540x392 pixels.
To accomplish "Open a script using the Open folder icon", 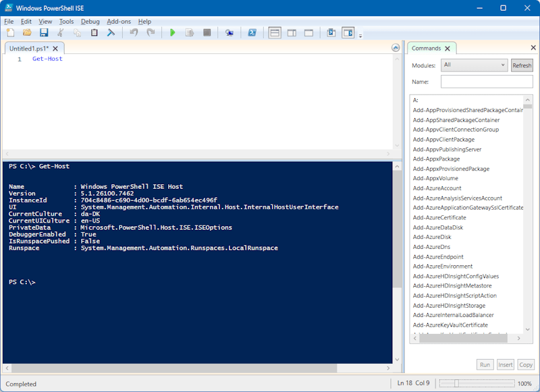I will pyautogui.click(x=28, y=32).
